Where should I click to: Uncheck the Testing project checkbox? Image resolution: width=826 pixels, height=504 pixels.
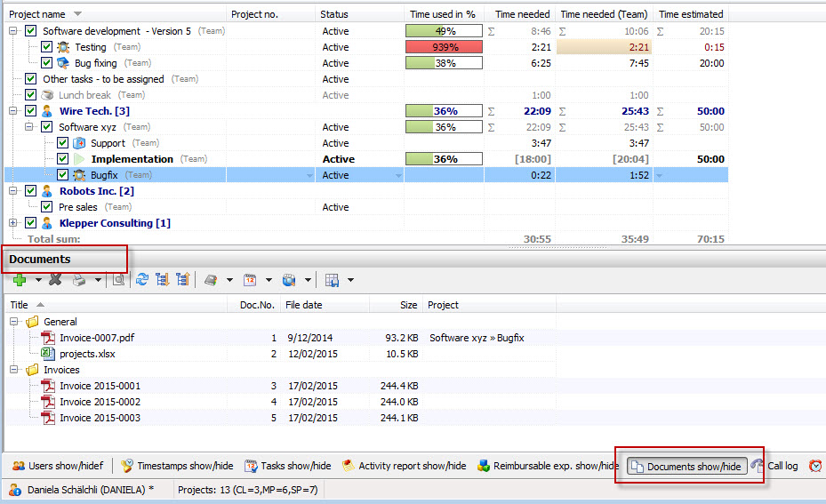pos(47,47)
